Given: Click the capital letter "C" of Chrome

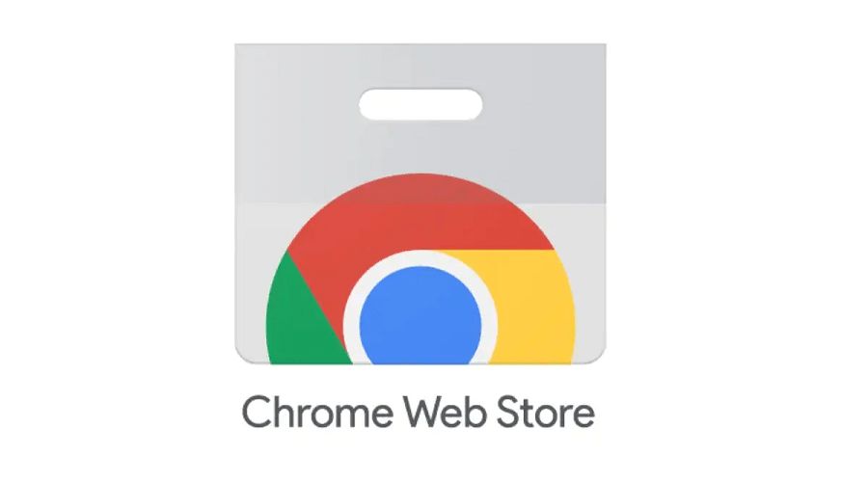Looking at the screenshot, I should tap(257, 412).
